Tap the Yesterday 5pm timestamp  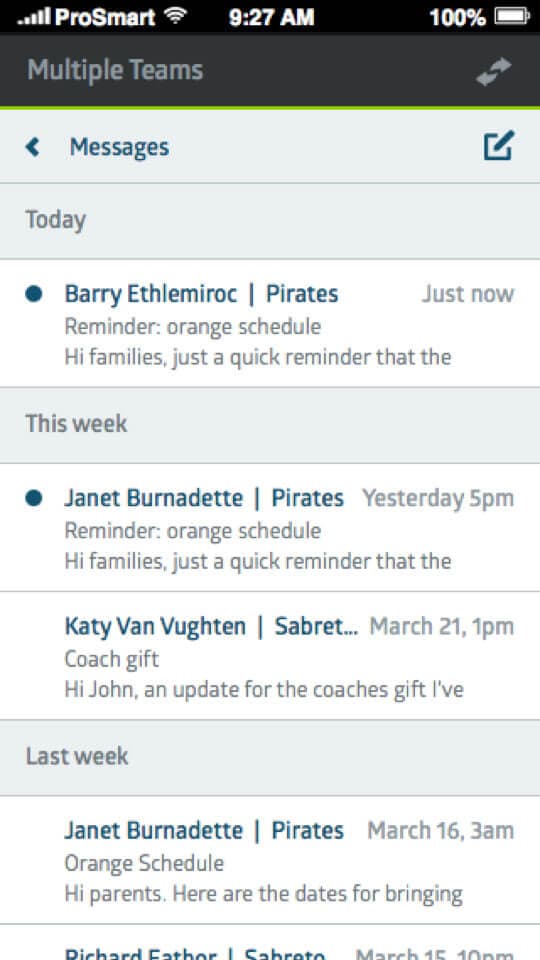(x=438, y=499)
